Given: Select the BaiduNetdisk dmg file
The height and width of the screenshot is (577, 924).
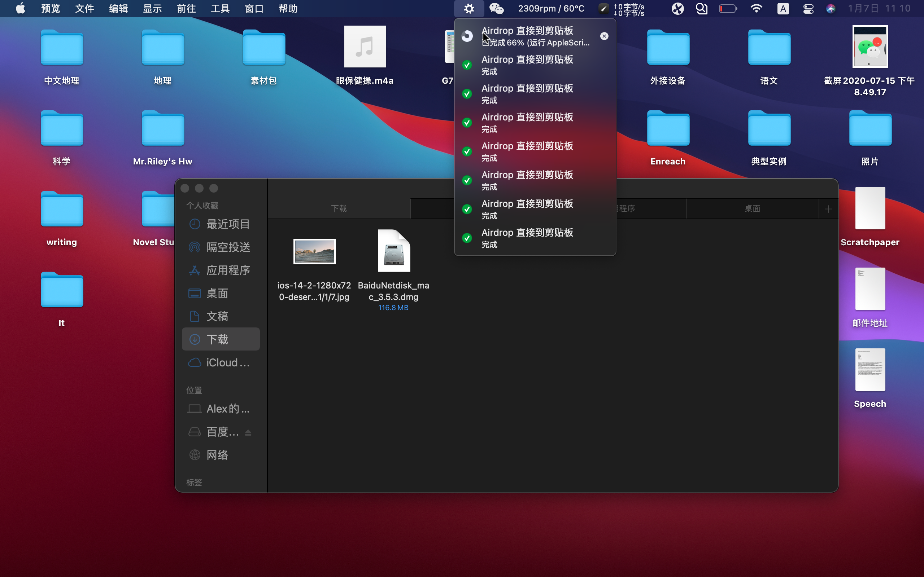Looking at the screenshot, I should coord(394,251).
